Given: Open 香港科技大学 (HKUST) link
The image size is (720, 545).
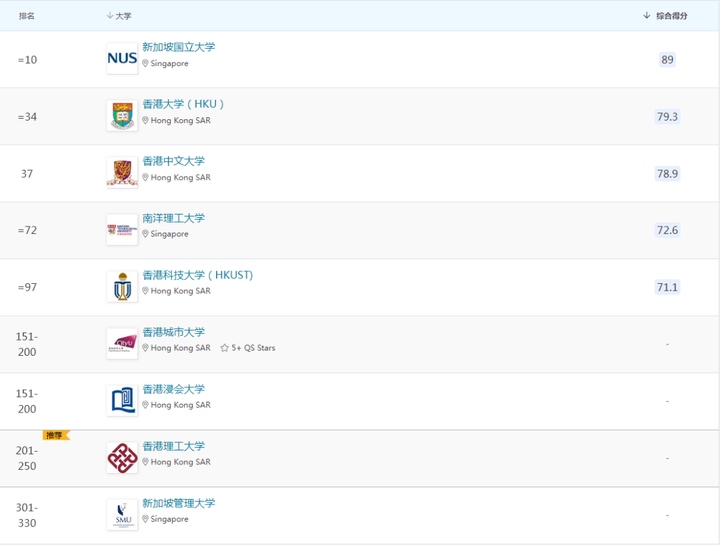Looking at the screenshot, I should coord(198,275).
